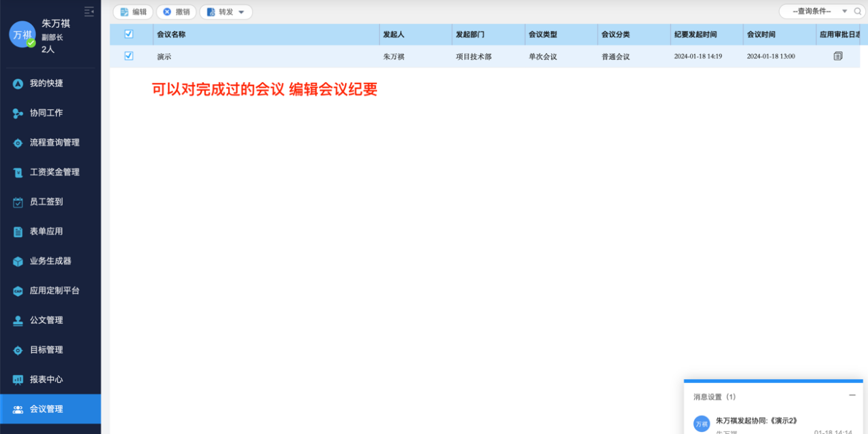Expand the 查询条件 dropdown

coord(844,12)
